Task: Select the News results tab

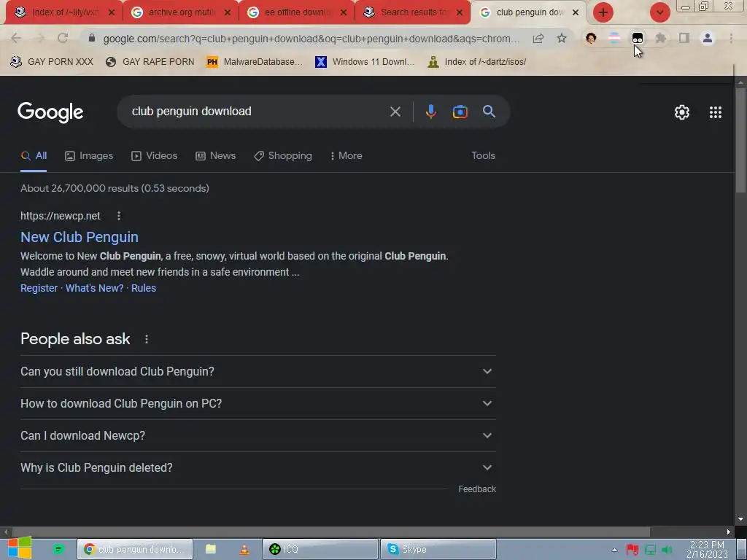Action: click(216, 156)
